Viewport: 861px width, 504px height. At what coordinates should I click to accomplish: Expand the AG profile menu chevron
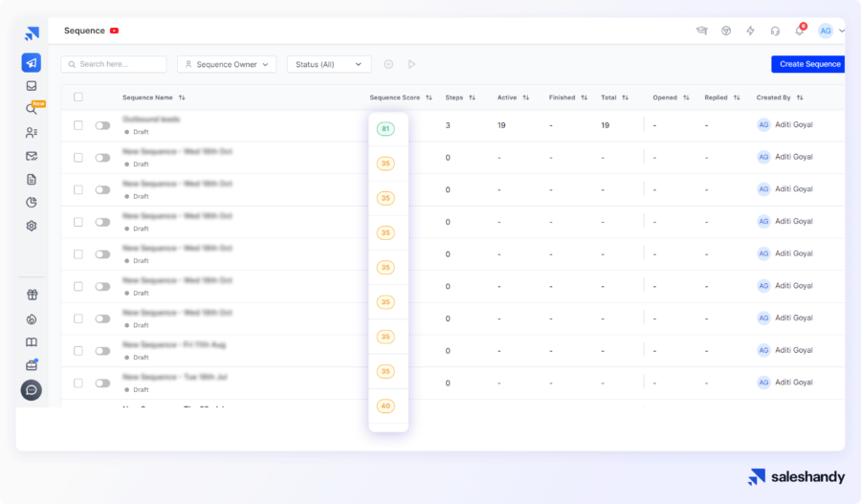coord(842,31)
